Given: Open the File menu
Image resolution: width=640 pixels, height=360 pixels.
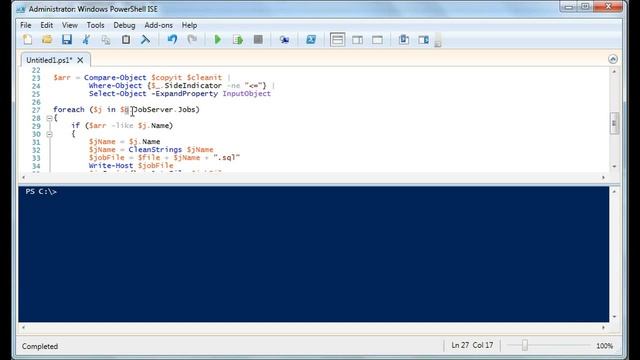Looking at the screenshot, I should [26, 25].
